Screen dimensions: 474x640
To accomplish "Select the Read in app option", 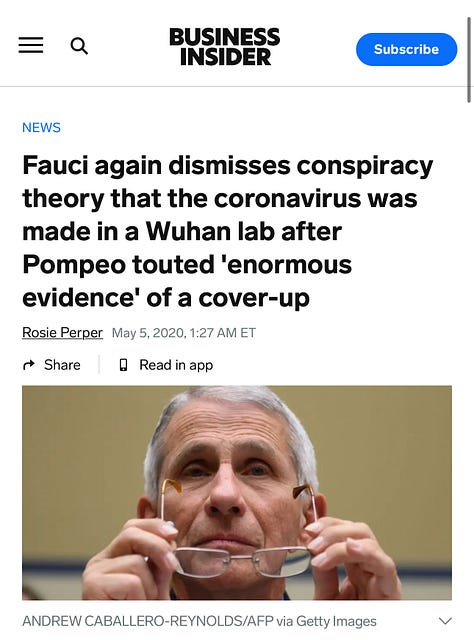I will 176,365.
